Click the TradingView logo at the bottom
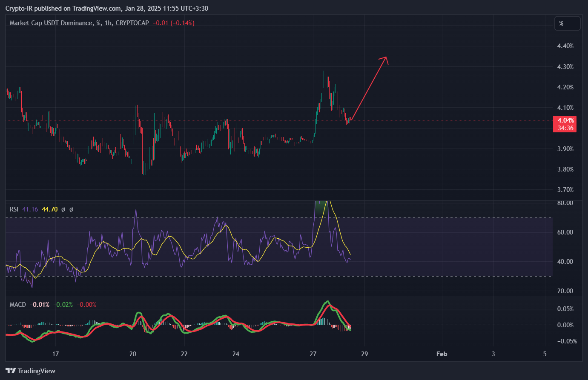 [x=30, y=371]
